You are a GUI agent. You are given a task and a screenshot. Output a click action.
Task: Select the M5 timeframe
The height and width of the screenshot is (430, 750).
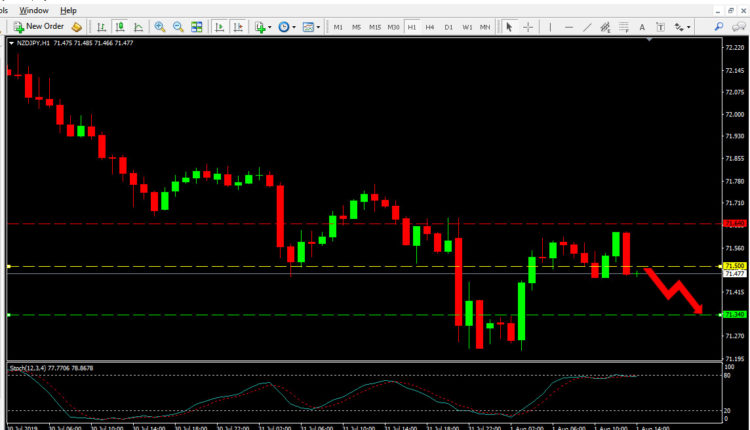pyautogui.click(x=356, y=27)
